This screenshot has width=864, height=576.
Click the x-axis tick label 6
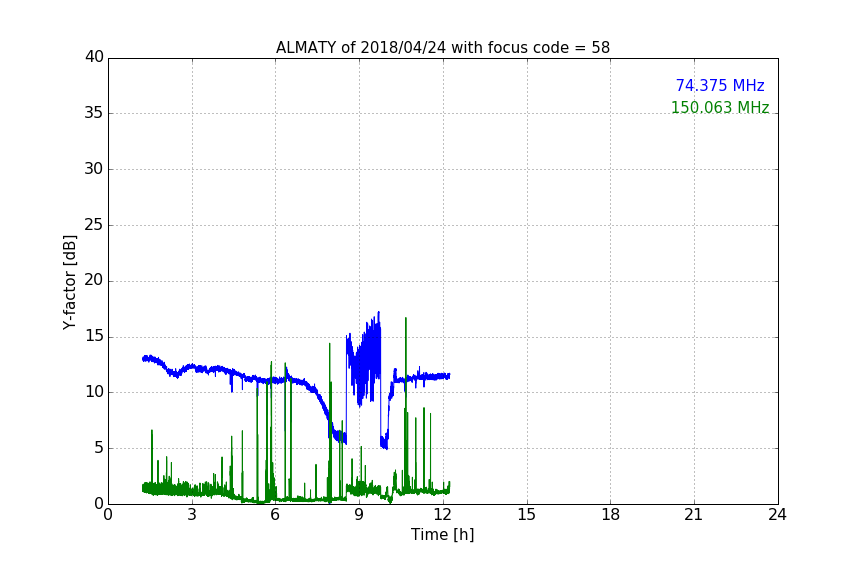click(275, 515)
